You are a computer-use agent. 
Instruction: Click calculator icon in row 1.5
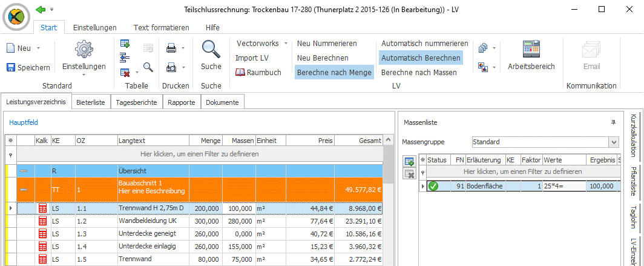(x=43, y=259)
